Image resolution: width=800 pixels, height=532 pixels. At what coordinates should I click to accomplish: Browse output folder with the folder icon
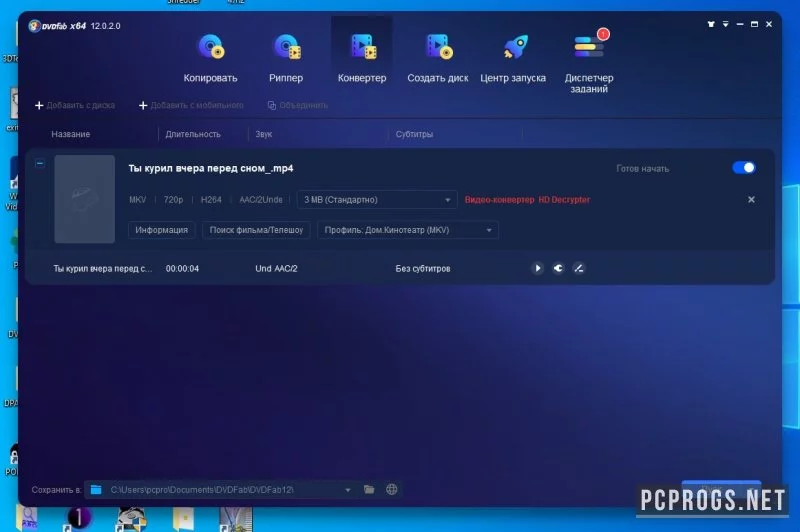369,490
